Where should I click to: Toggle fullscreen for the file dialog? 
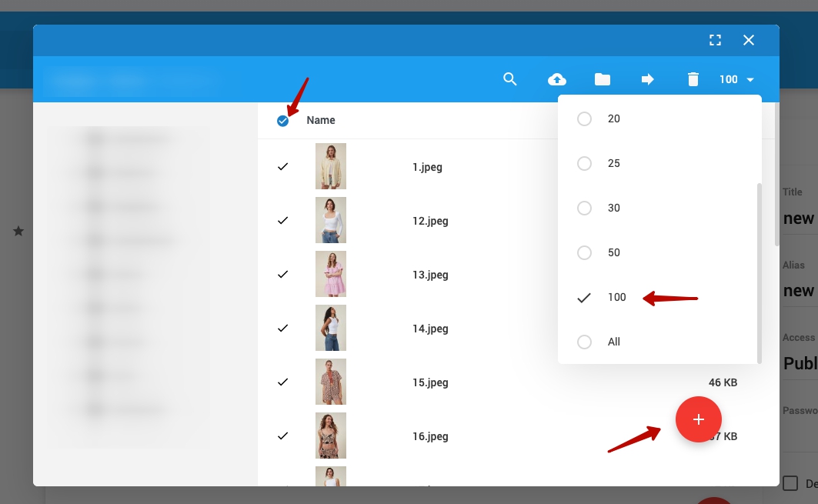pos(715,40)
